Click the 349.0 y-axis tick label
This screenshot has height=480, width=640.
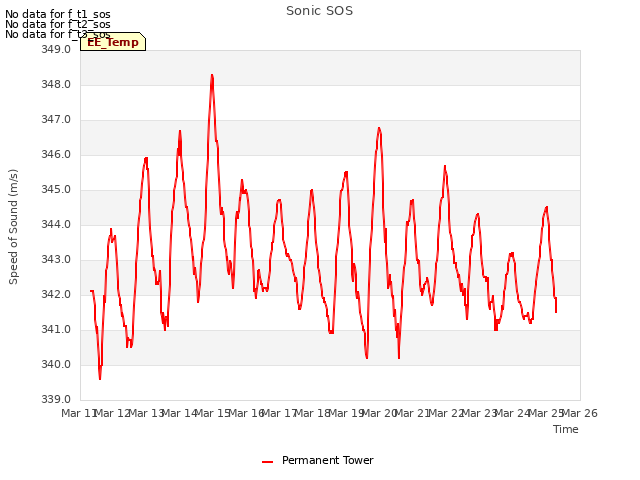click(x=56, y=49)
